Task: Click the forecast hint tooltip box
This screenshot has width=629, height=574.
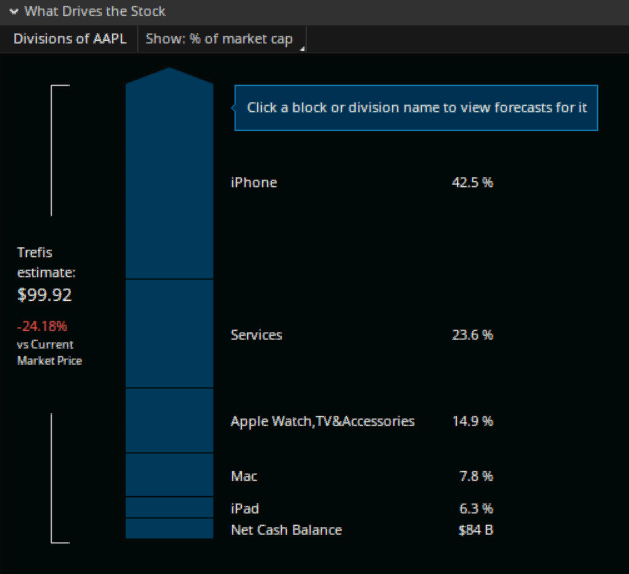Action: coord(416,108)
